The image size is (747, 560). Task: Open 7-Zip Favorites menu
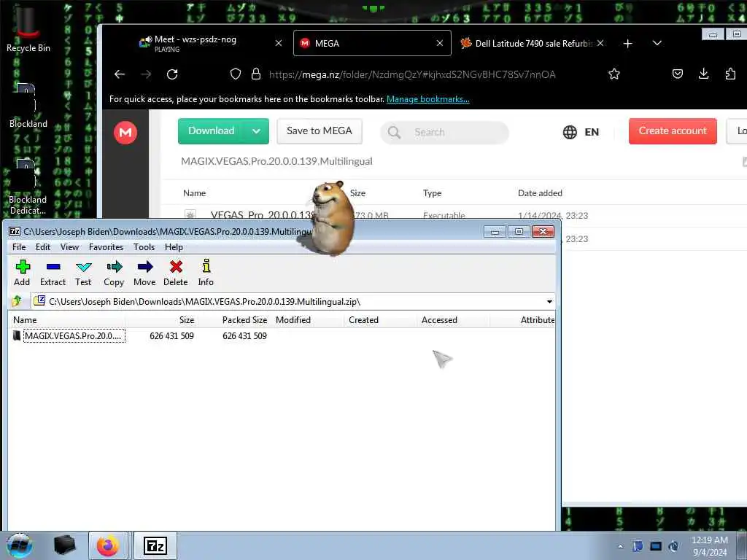(107, 246)
